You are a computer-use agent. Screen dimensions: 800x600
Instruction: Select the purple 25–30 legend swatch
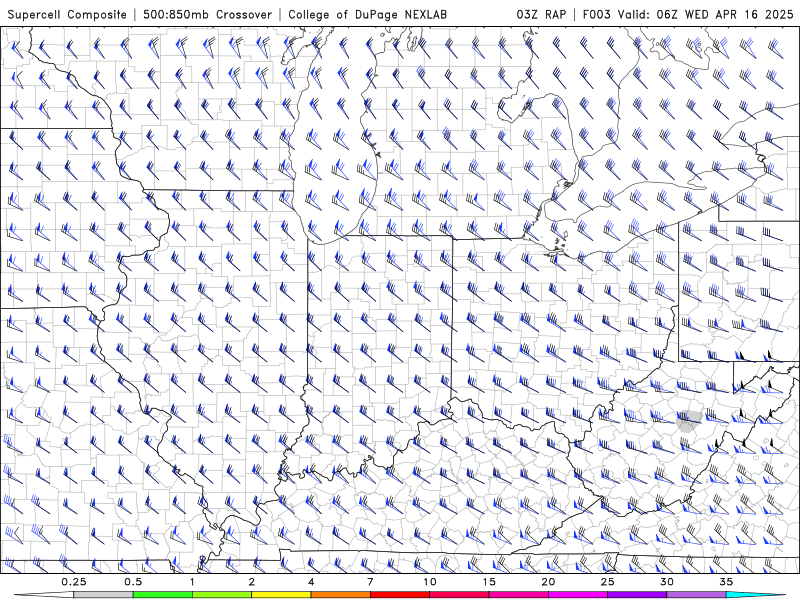click(x=637, y=595)
